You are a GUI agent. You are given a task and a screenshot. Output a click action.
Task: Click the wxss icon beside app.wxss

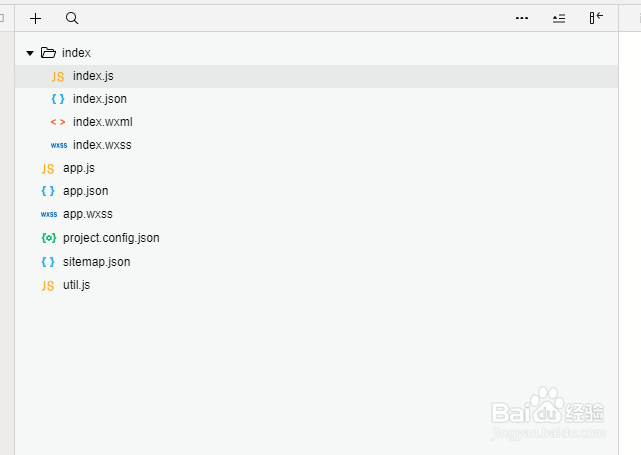click(48, 214)
